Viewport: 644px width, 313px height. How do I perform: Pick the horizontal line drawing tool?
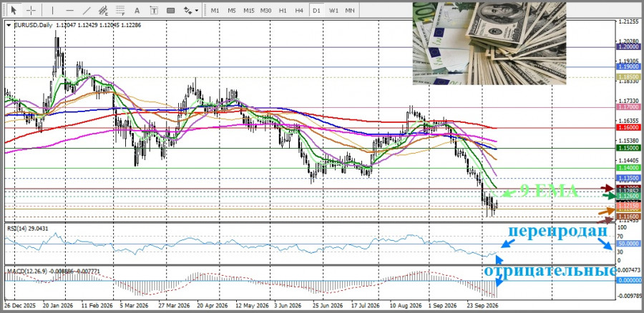(69, 10)
